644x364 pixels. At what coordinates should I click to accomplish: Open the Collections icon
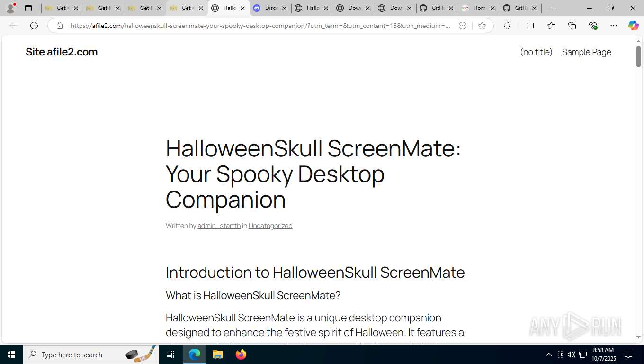pos(572,26)
